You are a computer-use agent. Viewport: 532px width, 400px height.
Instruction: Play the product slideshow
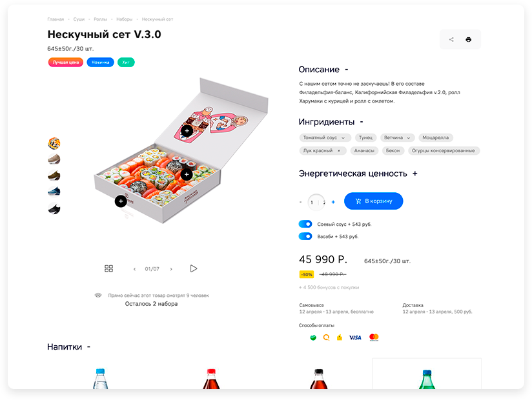point(194,269)
